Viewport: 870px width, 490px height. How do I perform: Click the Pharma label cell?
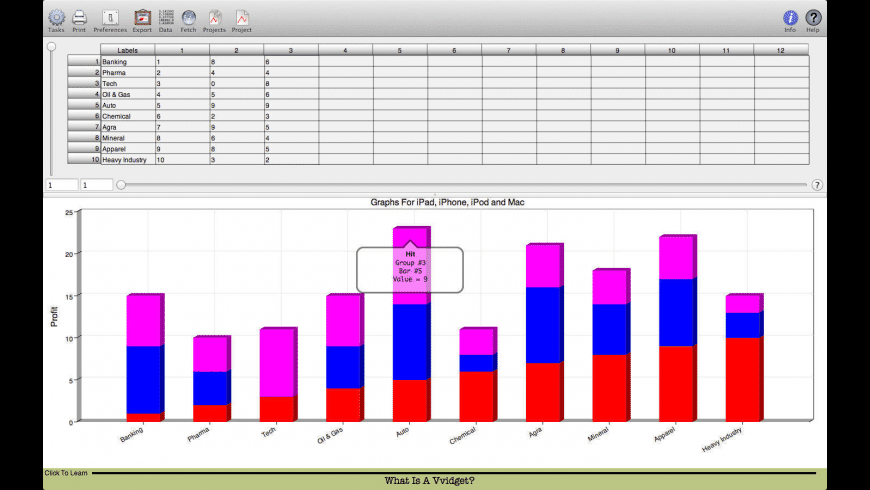click(x=128, y=72)
